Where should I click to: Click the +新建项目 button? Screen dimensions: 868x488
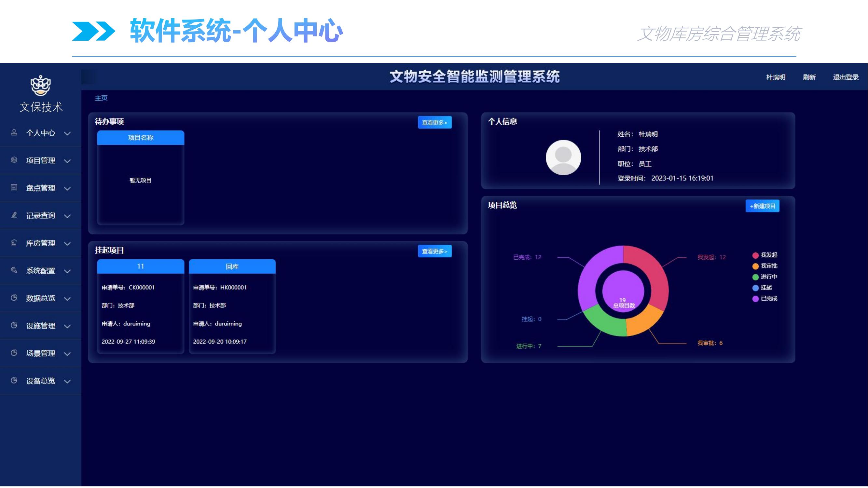[x=762, y=206]
